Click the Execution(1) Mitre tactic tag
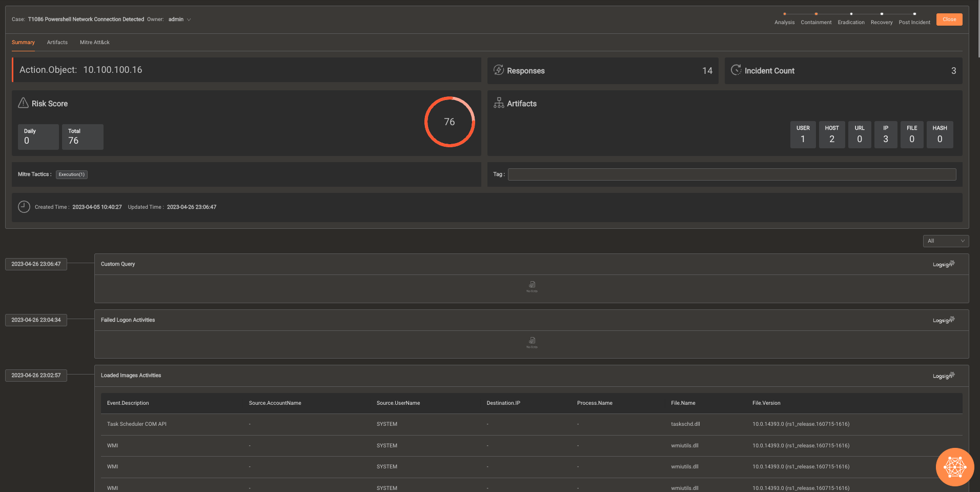Screen dimensions: 980x492 click(x=72, y=174)
